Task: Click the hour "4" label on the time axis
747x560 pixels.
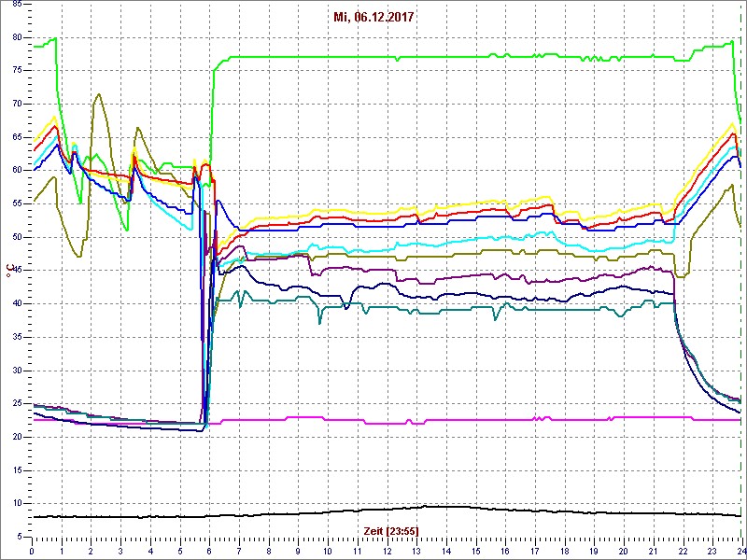Action: pyautogui.click(x=150, y=550)
